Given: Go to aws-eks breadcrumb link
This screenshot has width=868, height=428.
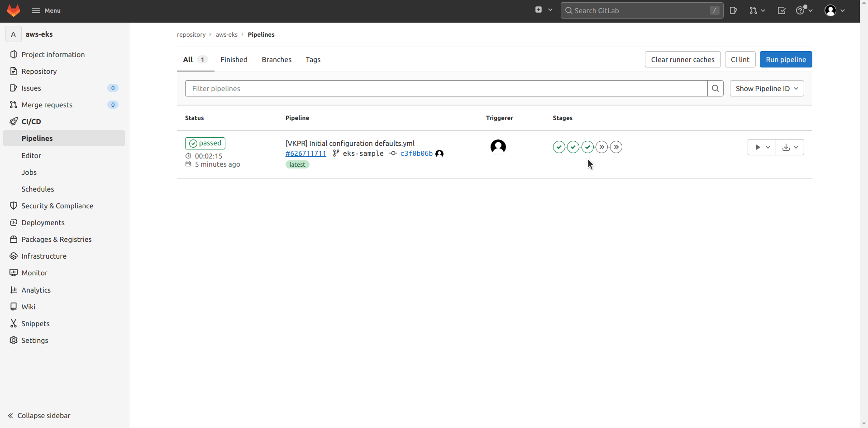Looking at the screenshot, I should click(226, 34).
